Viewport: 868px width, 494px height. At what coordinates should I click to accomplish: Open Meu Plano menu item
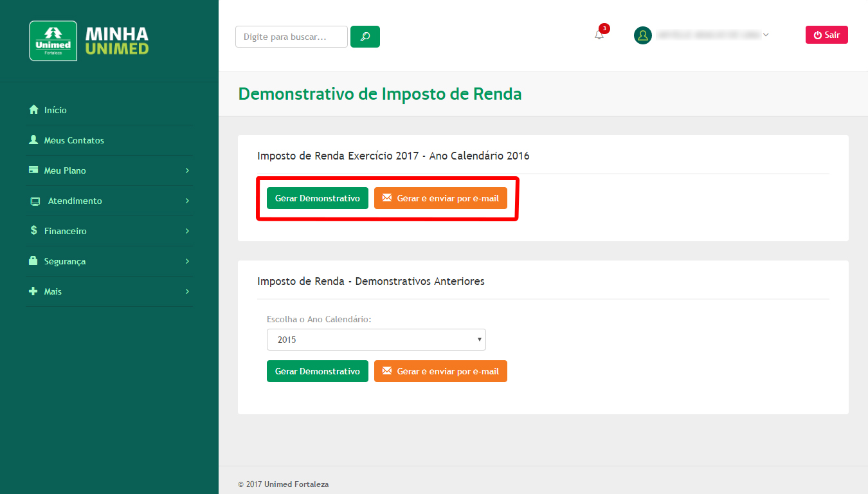coord(109,170)
